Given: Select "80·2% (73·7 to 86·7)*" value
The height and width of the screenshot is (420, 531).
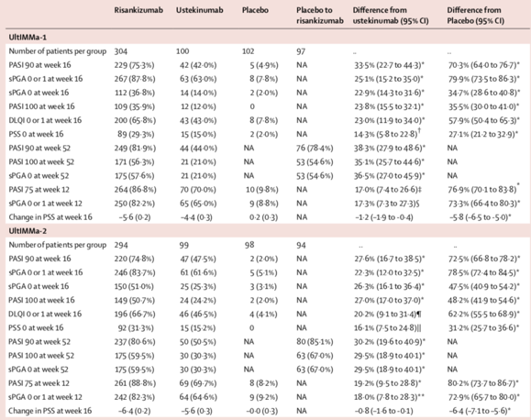Looking at the screenshot, I should tap(483, 383).
